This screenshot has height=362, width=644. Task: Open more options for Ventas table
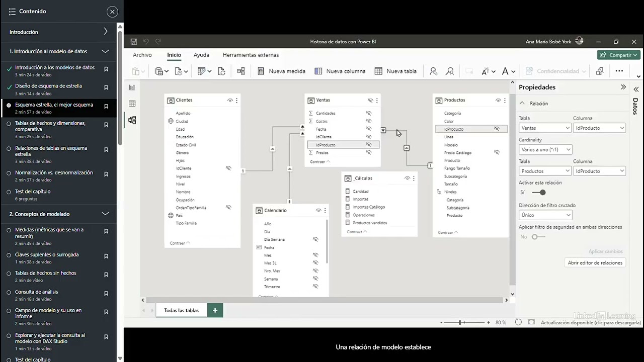(377, 101)
